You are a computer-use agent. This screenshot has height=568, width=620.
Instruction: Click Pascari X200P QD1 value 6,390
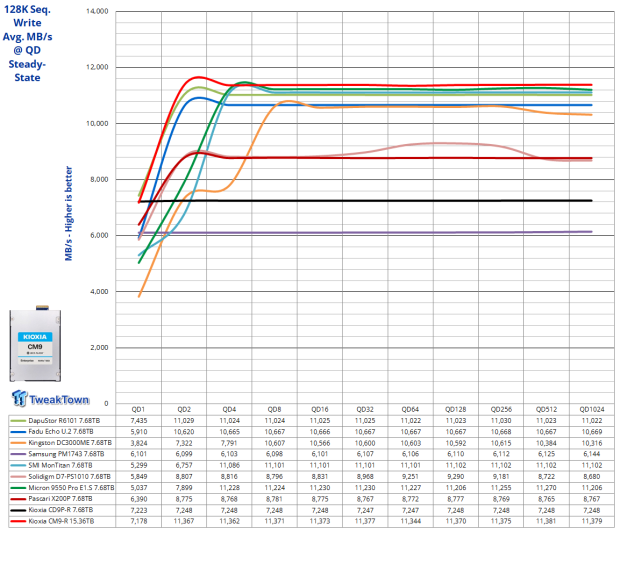pyautogui.click(x=139, y=499)
